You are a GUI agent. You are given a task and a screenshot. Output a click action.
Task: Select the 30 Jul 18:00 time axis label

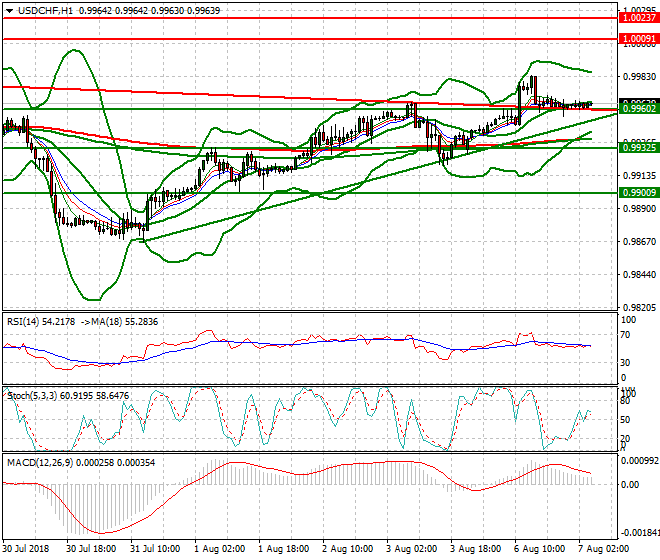point(91,549)
